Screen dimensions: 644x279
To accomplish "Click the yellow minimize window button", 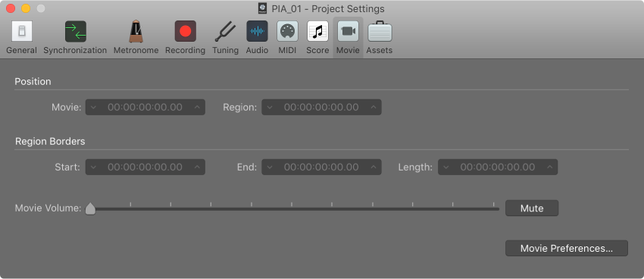I will 26,8.
